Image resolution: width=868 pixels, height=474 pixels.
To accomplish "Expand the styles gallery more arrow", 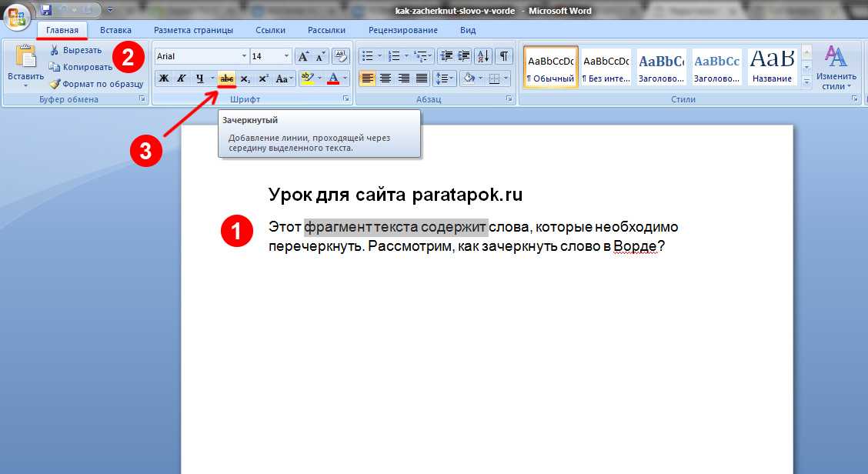I will (x=806, y=81).
